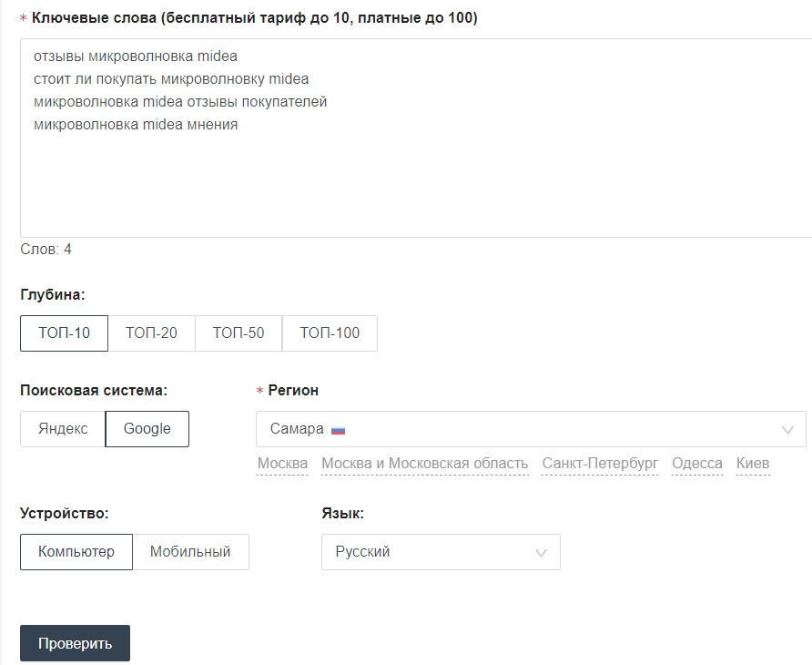Click the chevron arrow in the Язык field
Image resolution: width=812 pixels, height=665 pixels.
point(542,553)
